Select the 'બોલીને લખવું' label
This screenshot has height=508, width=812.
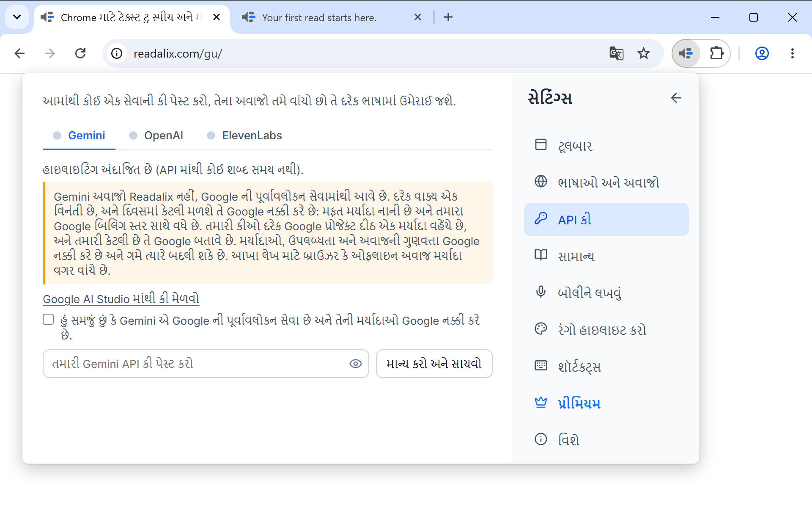[590, 293]
